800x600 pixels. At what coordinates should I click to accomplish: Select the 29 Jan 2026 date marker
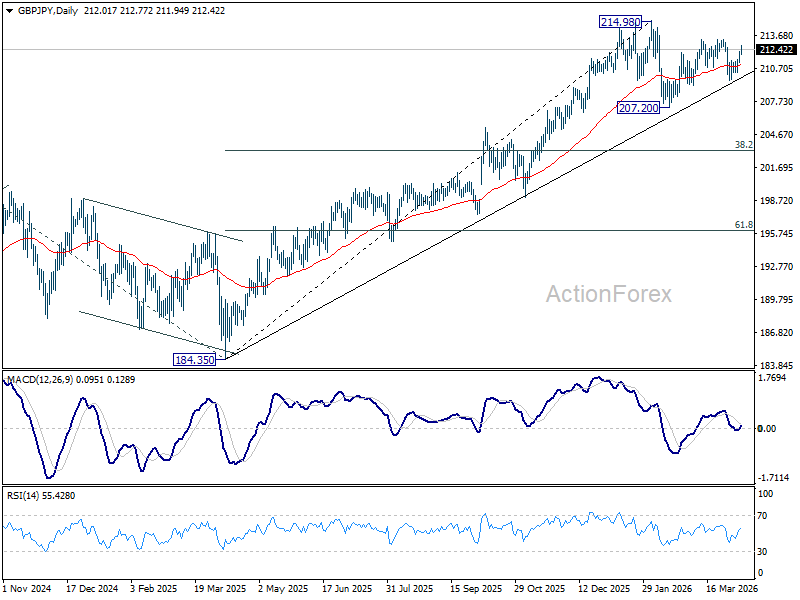[667, 588]
